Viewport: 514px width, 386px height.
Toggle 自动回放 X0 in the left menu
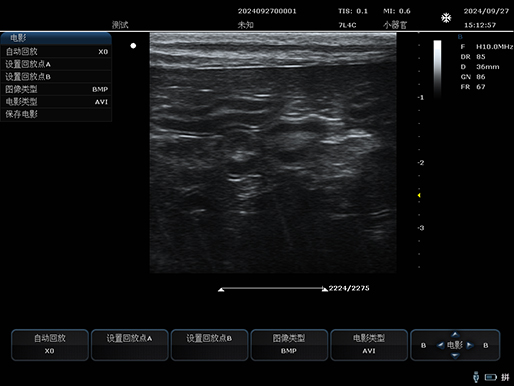[56, 52]
